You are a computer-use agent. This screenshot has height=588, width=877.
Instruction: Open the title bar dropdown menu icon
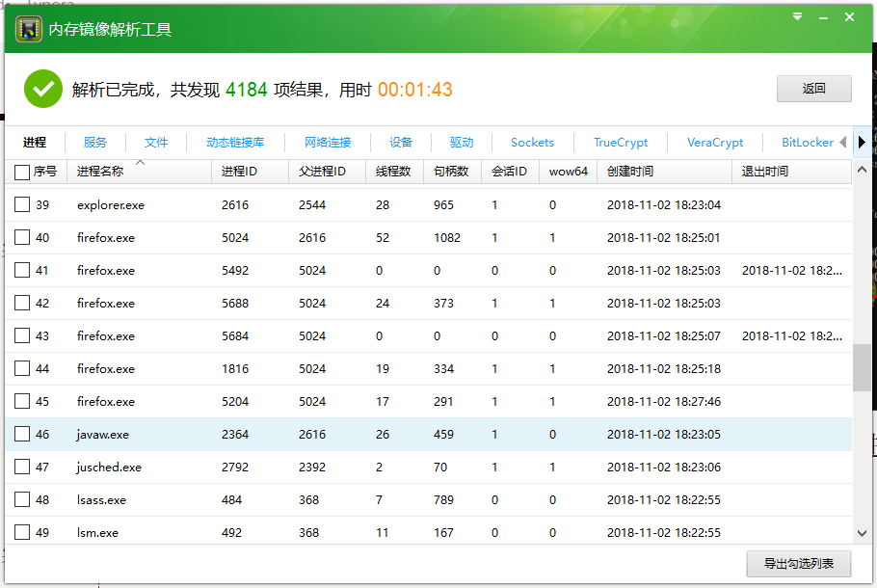(798, 16)
